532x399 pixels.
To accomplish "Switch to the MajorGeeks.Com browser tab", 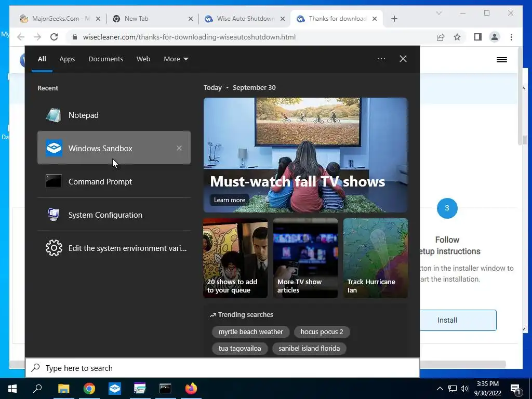I will [60, 19].
